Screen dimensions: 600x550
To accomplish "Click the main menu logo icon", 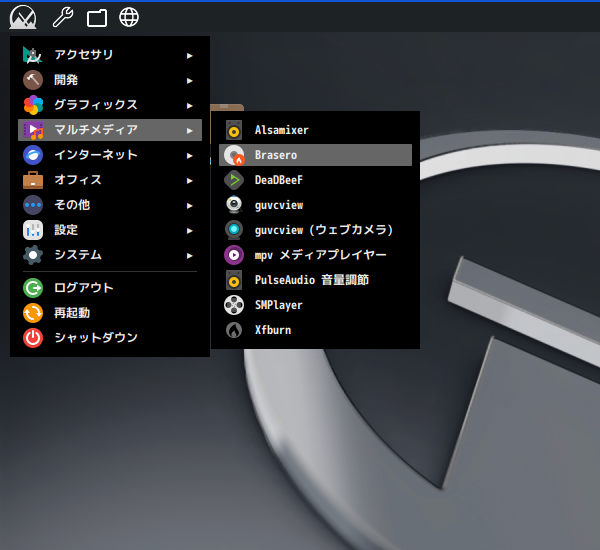I will (23, 17).
